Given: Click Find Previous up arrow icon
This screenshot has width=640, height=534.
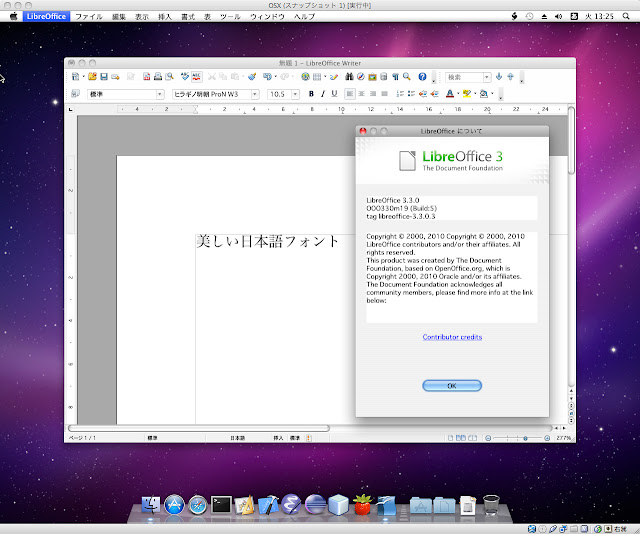Looking at the screenshot, I should (510, 76).
